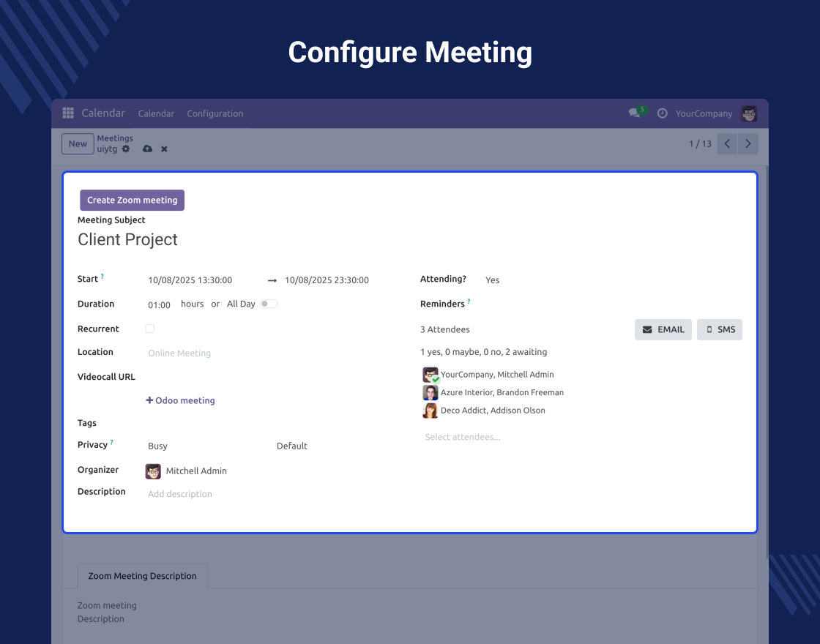The image size is (820, 644).
Task: Open the apps grid menu icon
Action: tap(68, 113)
